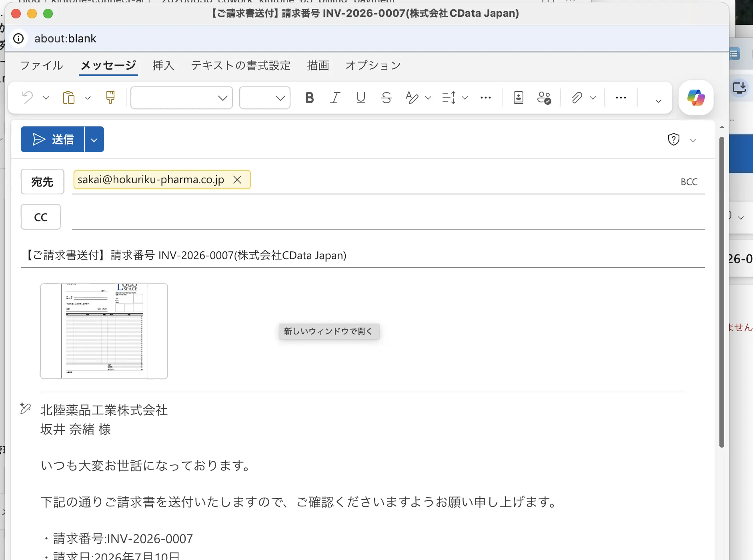Select the メッセージ ribbon tab
The height and width of the screenshot is (560, 753).
(x=108, y=65)
